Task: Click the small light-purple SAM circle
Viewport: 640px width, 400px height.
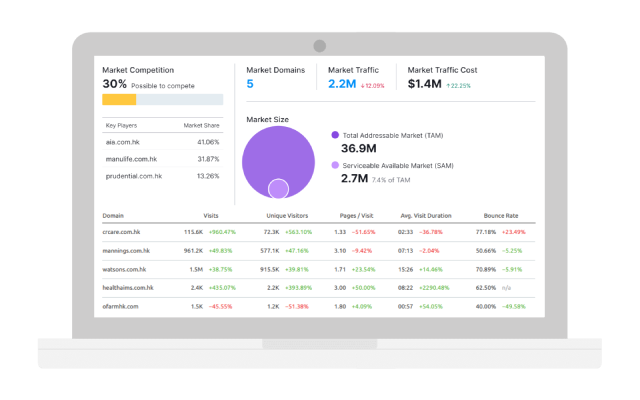Action: (x=278, y=188)
